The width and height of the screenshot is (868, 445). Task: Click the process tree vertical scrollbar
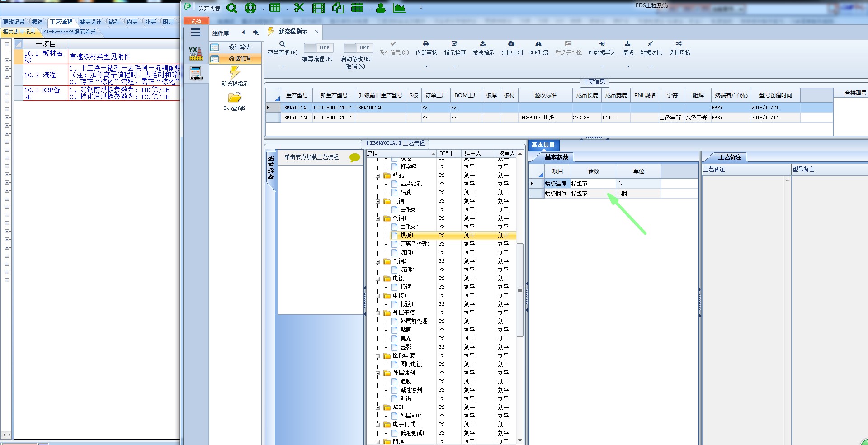point(520,290)
